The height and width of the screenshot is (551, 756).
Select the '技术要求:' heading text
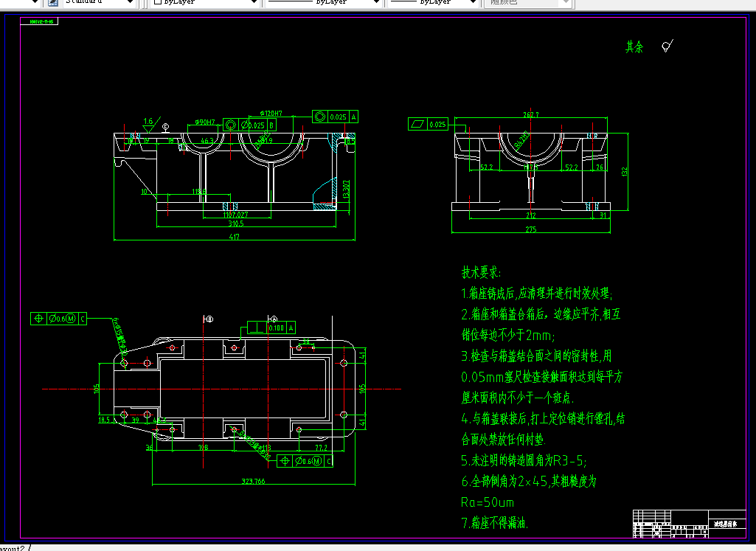point(481,272)
